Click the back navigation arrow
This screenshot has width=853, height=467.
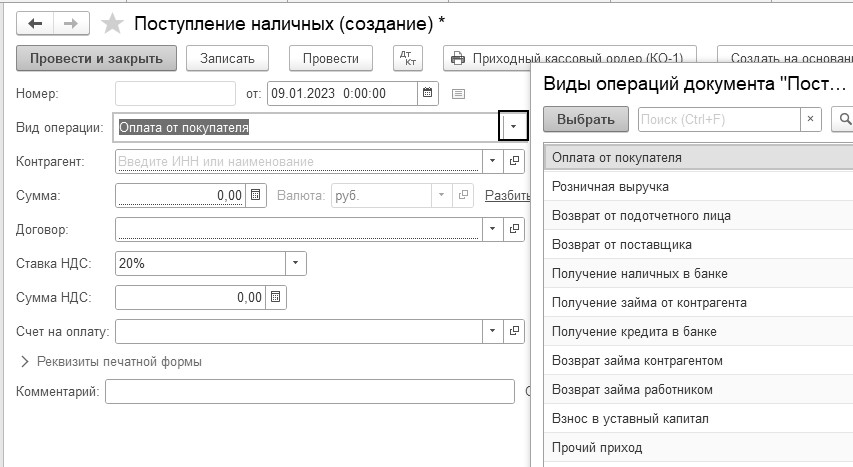pyautogui.click(x=35, y=23)
